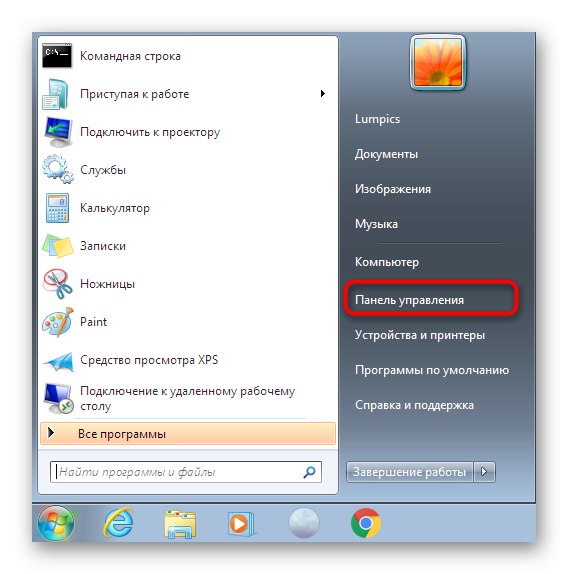Select Устройства и принтеры in the menu

pos(420,335)
